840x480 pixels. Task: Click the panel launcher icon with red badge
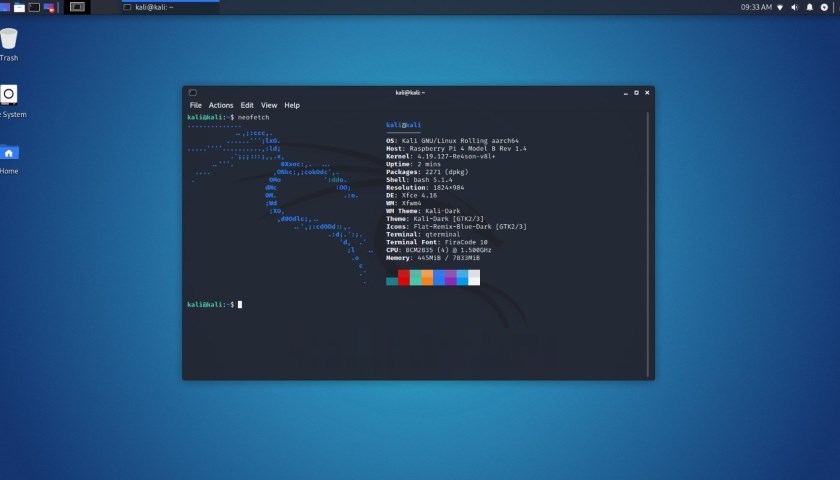[49, 8]
